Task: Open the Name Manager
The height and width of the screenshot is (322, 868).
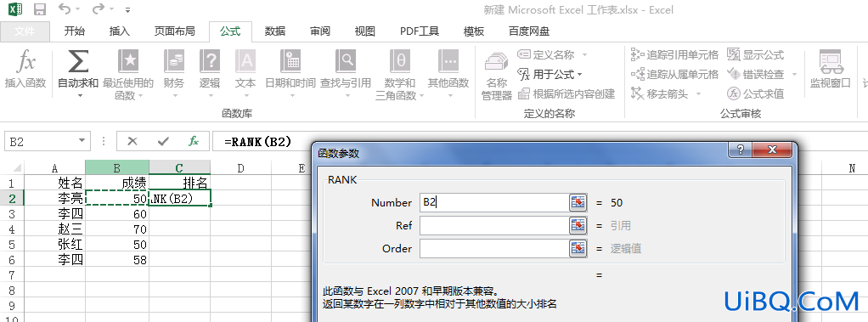Action: coord(497,76)
